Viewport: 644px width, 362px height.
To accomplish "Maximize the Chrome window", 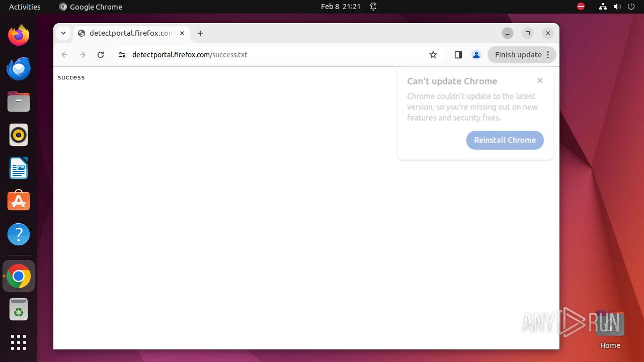I will pos(528,33).
